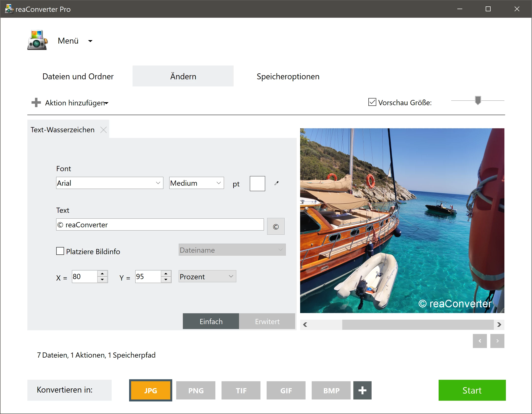
Task: Enable Platziere Bildinfo checkbox
Action: [x=60, y=251]
